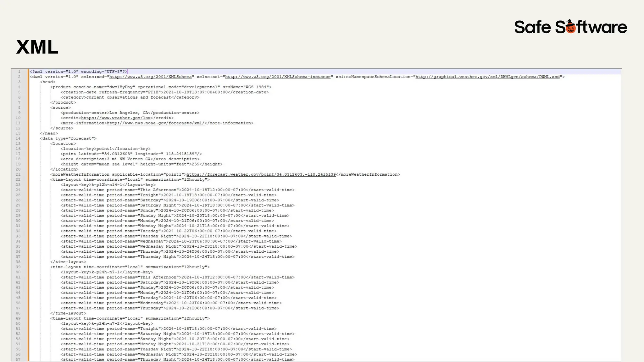The width and height of the screenshot is (644, 362).
Task: Click line number 22 in the gutter
Action: coord(18,180)
